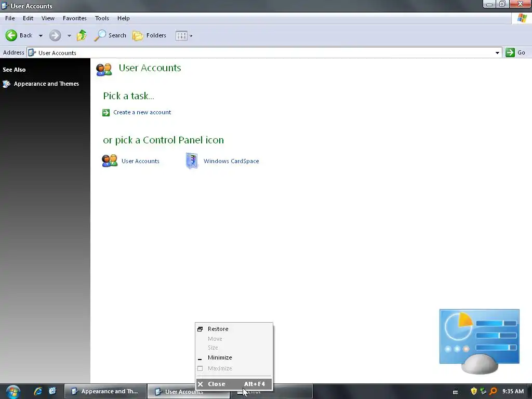Screen dimensions: 532x399
Task: Click the 9:35 AM clock
Action: (x=513, y=392)
